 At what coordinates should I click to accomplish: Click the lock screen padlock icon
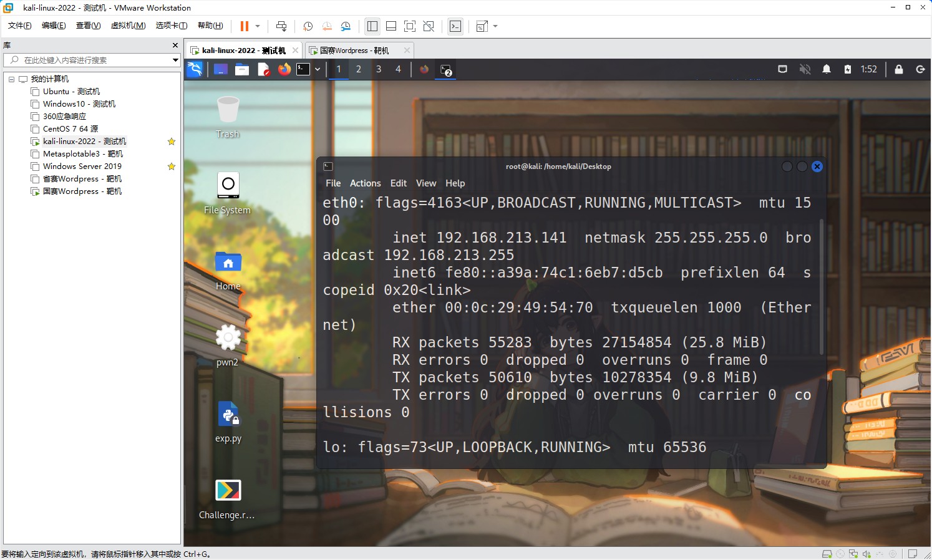(x=898, y=69)
